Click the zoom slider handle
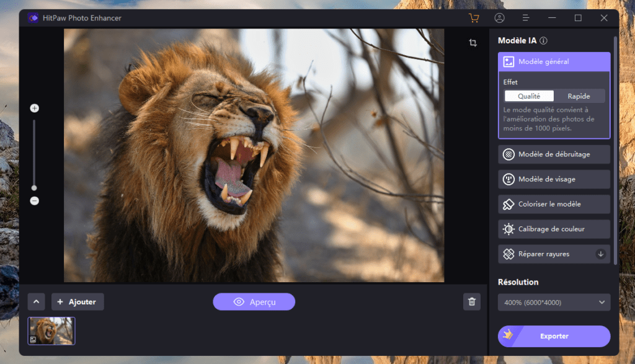The width and height of the screenshot is (635, 364). (x=34, y=188)
